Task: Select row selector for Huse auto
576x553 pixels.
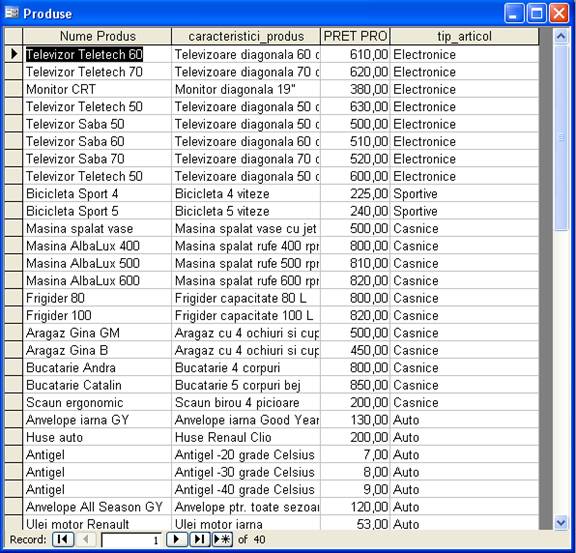Action: pyautogui.click(x=13, y=437)
